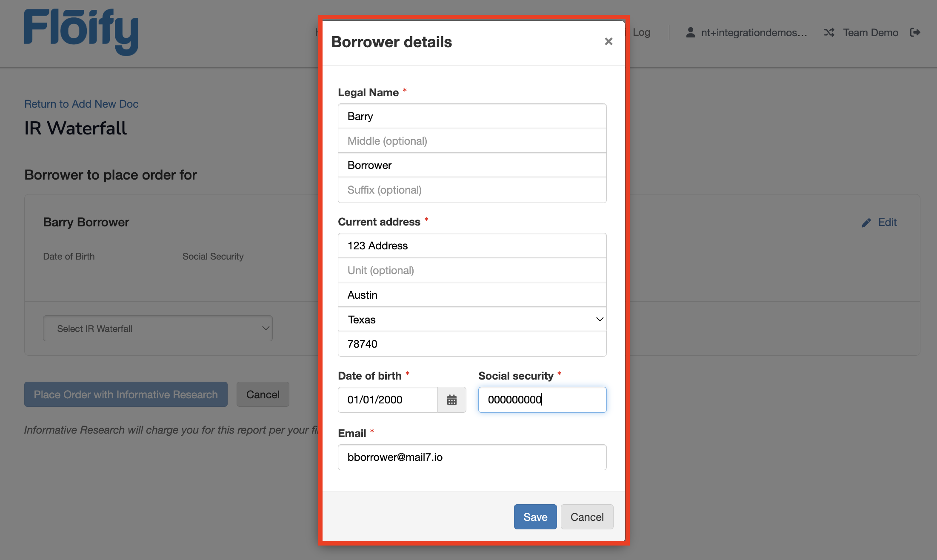Close the Borrower details dialog
This screenshot has width=937, height=560.
[608, 41]
